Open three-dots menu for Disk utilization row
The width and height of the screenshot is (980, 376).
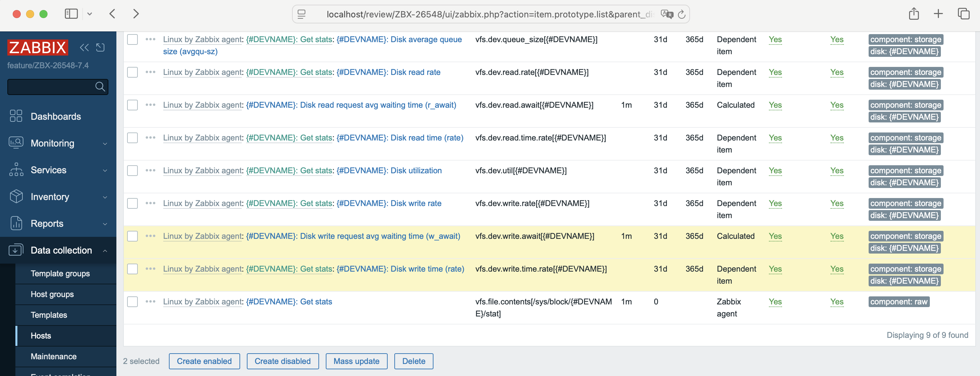point(150,171)
